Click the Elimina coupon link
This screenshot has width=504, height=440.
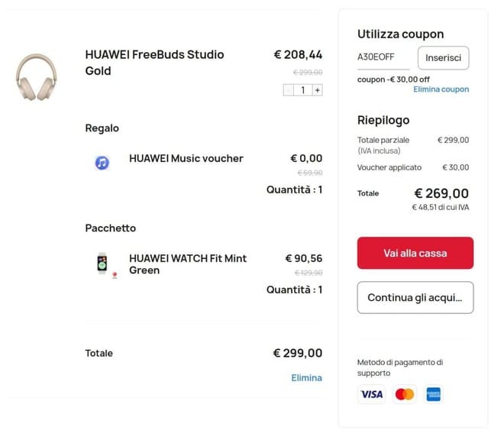point(441,89)
